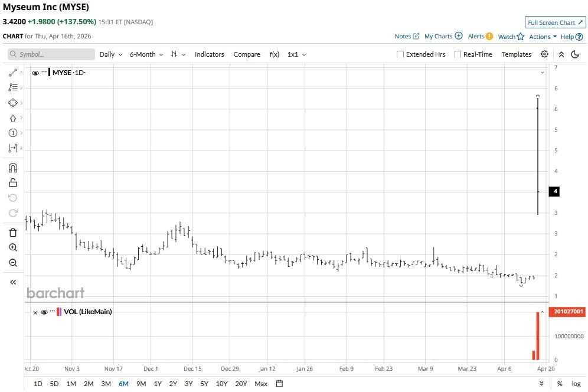
Task: Select the measure range tool
Action: [x=13, y=148]
